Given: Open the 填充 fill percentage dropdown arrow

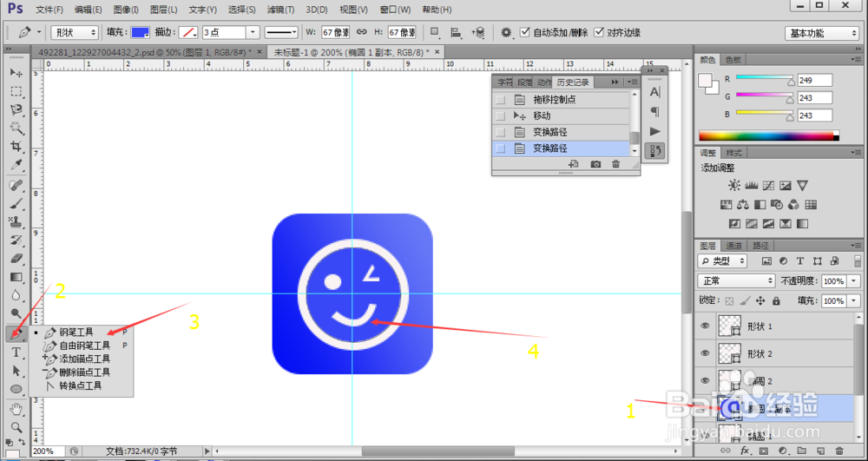Looking at the screenshot, I should [x=855, y=301].
